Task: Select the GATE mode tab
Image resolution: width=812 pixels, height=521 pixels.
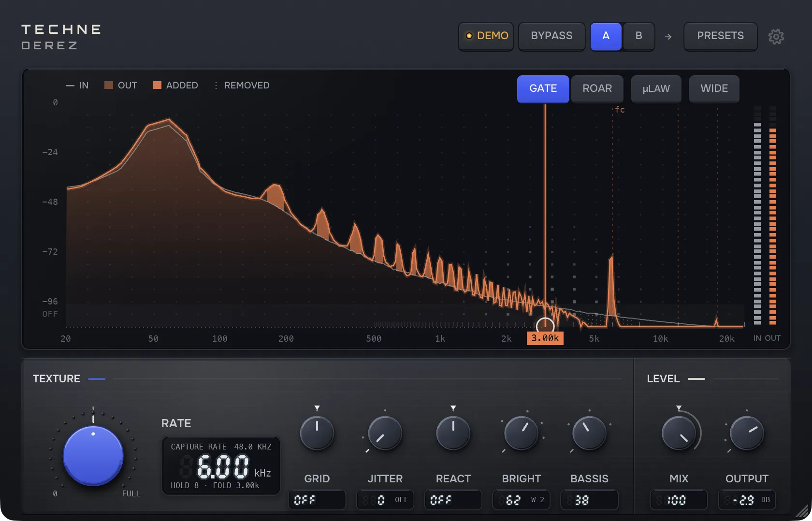Action: [x=543, y=89]
